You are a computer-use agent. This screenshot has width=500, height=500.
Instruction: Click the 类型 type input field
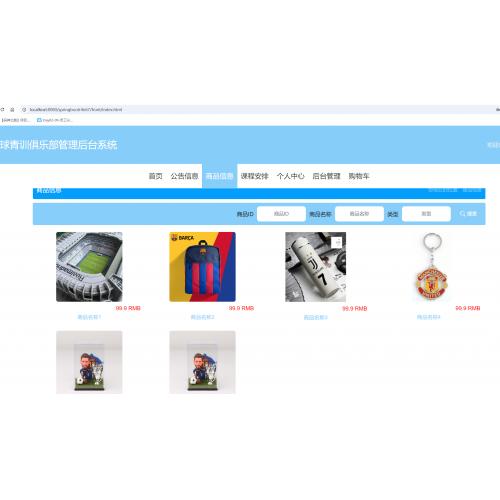pos(426,214)
